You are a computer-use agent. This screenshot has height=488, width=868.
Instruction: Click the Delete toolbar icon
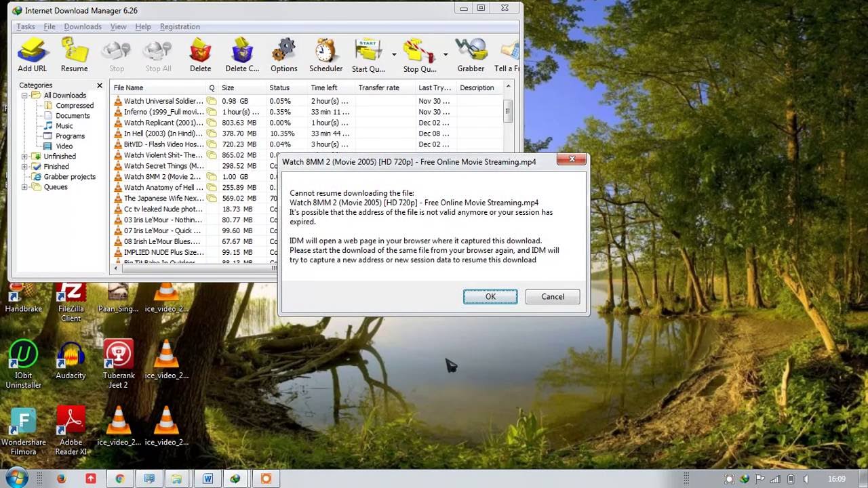200,55
